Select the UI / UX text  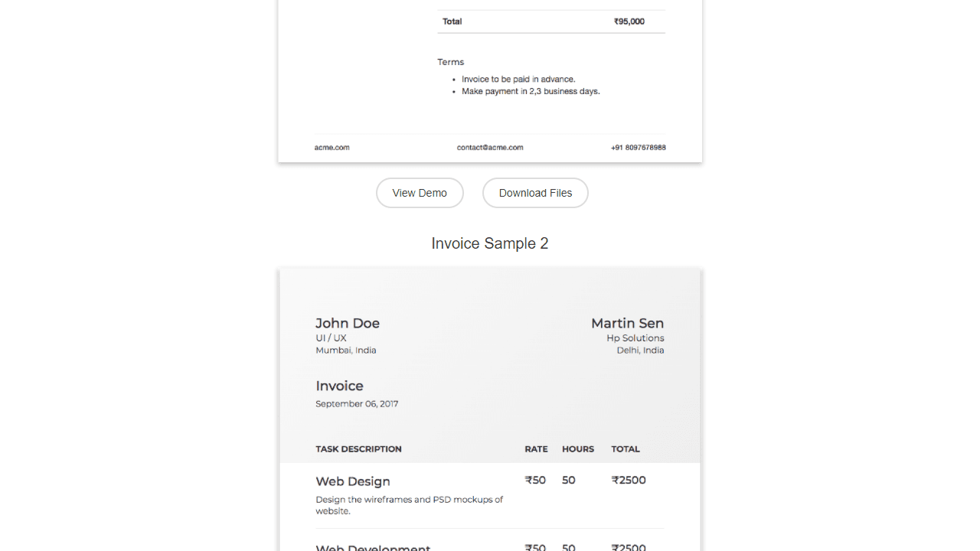pos(331,337)
